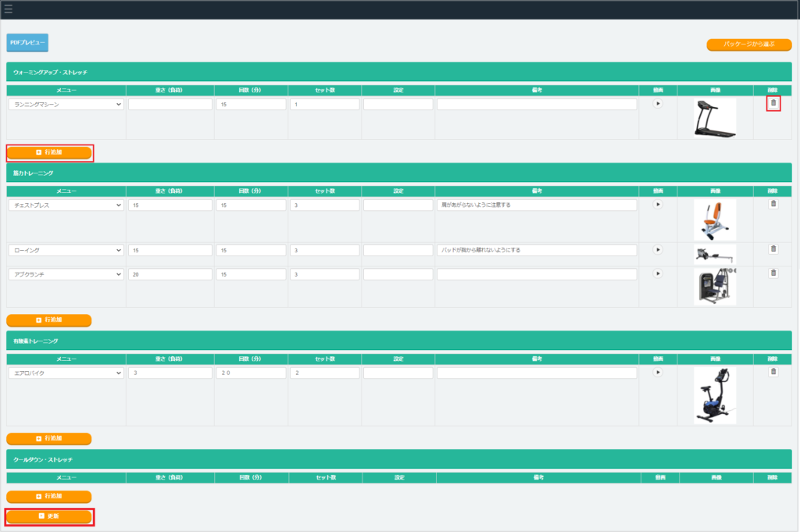800x532 pixels.
Task: Click the パッケージから選ぶ button
Action: click(x=748, y=45)
